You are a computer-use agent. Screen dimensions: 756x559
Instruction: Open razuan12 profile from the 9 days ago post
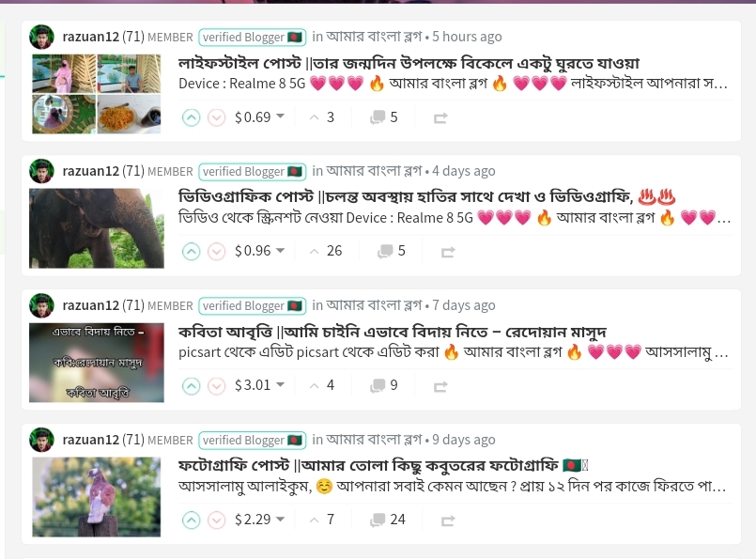click(91, 440)
